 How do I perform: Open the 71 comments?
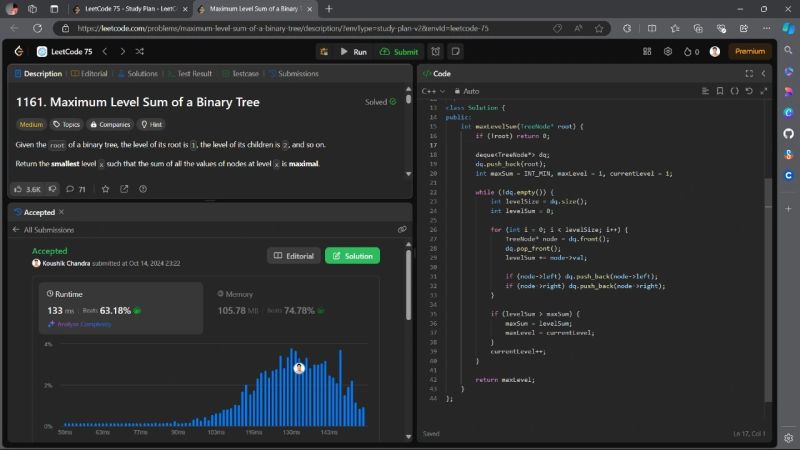76,189
